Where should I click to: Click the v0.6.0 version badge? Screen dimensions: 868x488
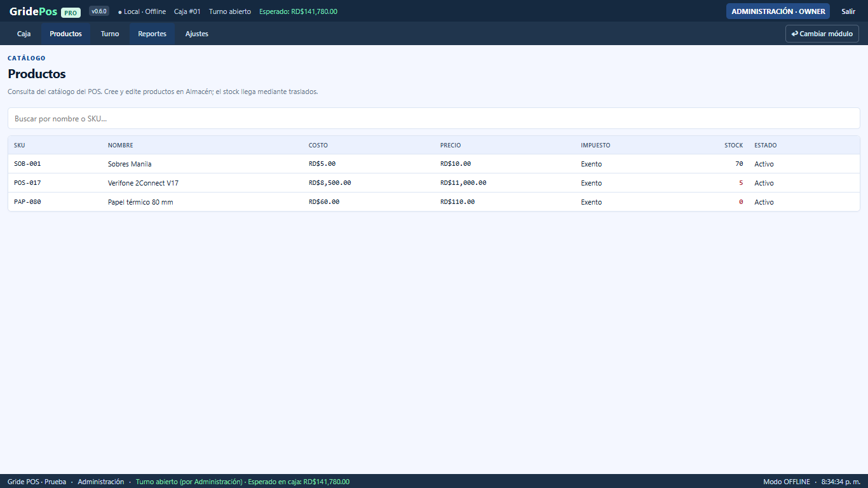tap(99, 11)
